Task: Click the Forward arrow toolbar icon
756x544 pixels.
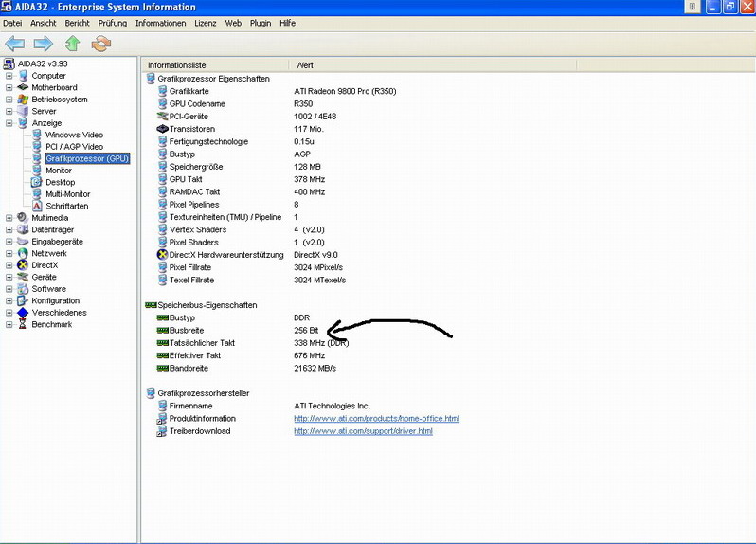Action: (44, 44)
